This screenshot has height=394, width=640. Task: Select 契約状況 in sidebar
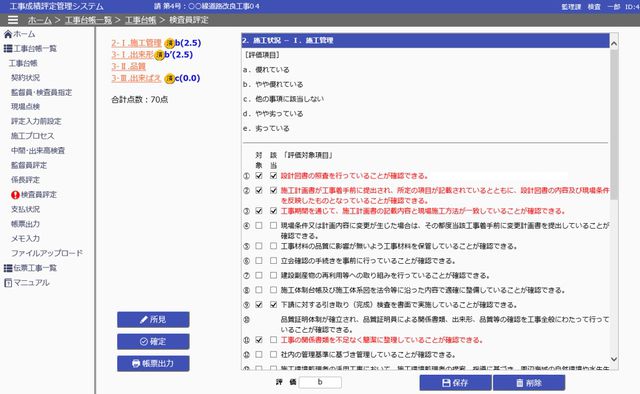(25, 78)
